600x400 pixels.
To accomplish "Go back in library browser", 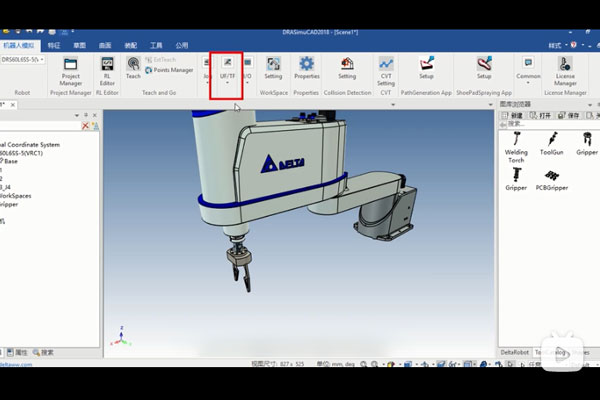I will [503, 124].
